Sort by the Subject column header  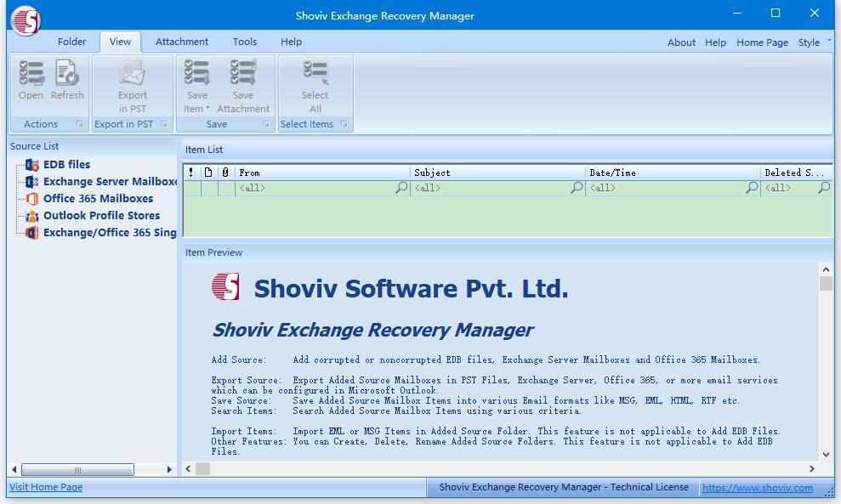[x=497, y=173]
